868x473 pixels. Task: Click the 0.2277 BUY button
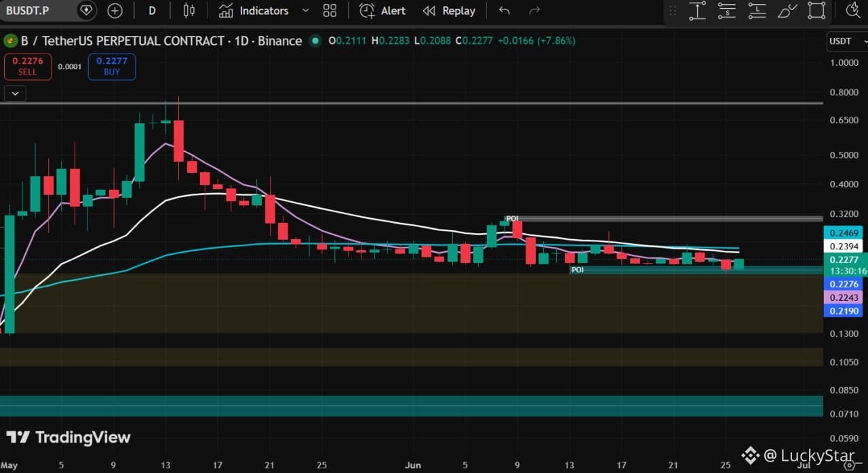point(112,66)
